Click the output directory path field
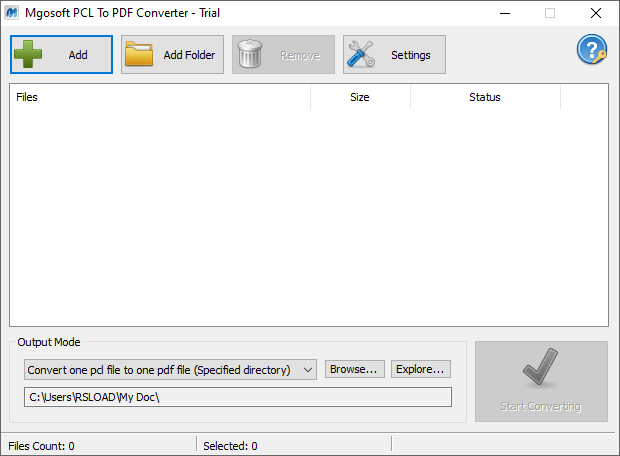 click(238, 397)
